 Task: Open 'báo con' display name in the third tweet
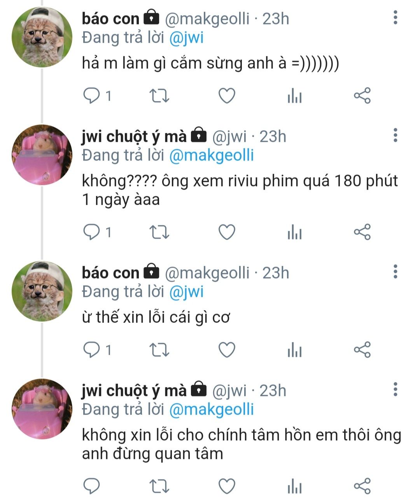click(110, 273)
